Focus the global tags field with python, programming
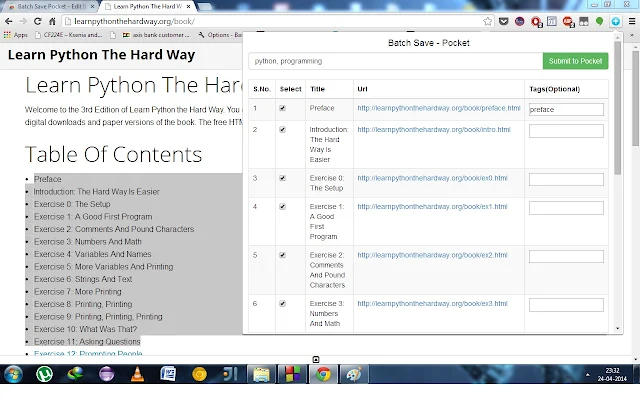This screenshot has width=640, height=400. pos(396,61)
